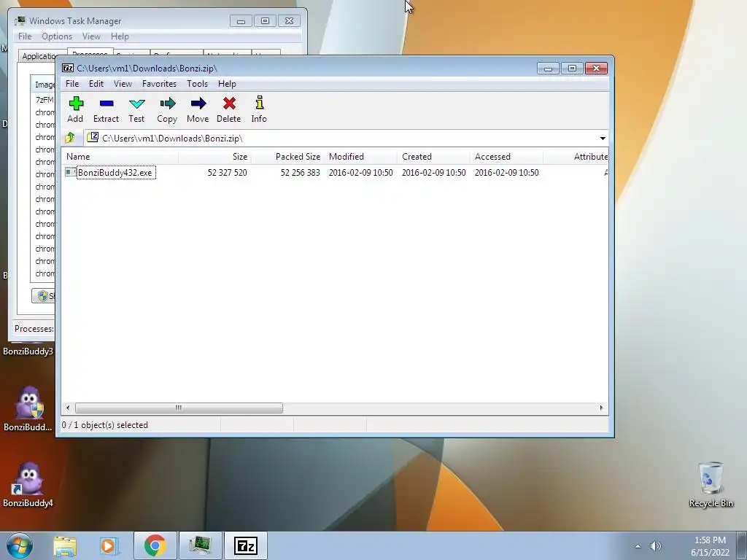
Task: Open File Explorer from the taskbar
Action: [x=65, y=545]
